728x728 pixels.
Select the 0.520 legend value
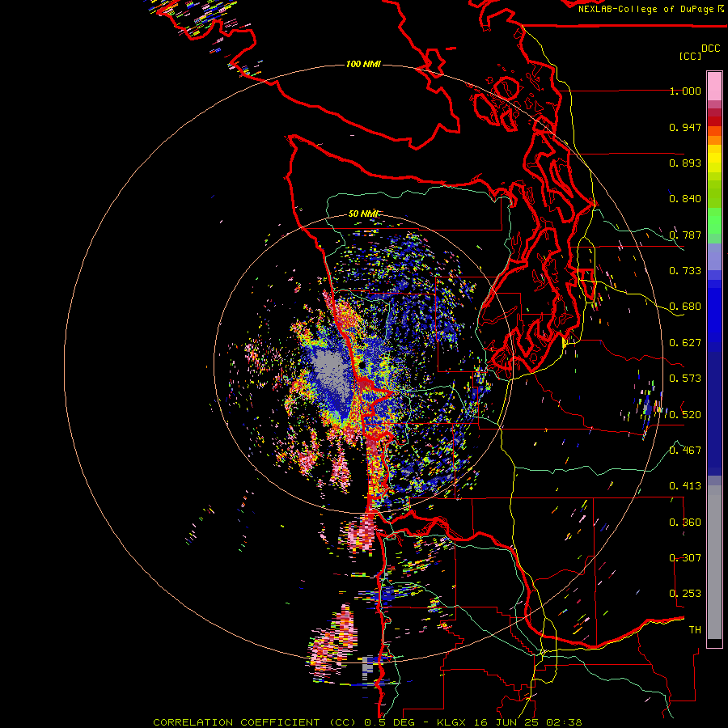pos(685,415)
